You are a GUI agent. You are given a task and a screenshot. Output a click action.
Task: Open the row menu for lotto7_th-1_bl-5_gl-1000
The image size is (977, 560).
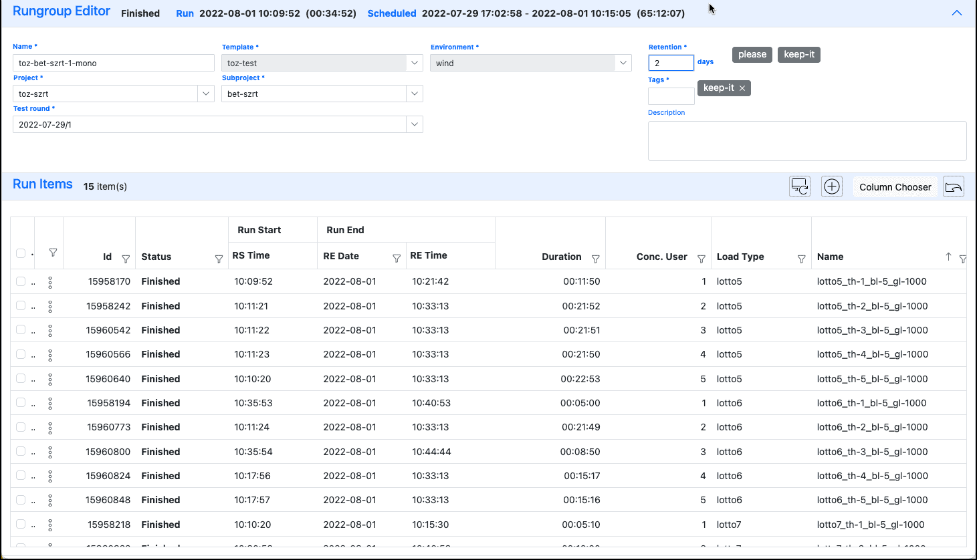tap(50, 525)
